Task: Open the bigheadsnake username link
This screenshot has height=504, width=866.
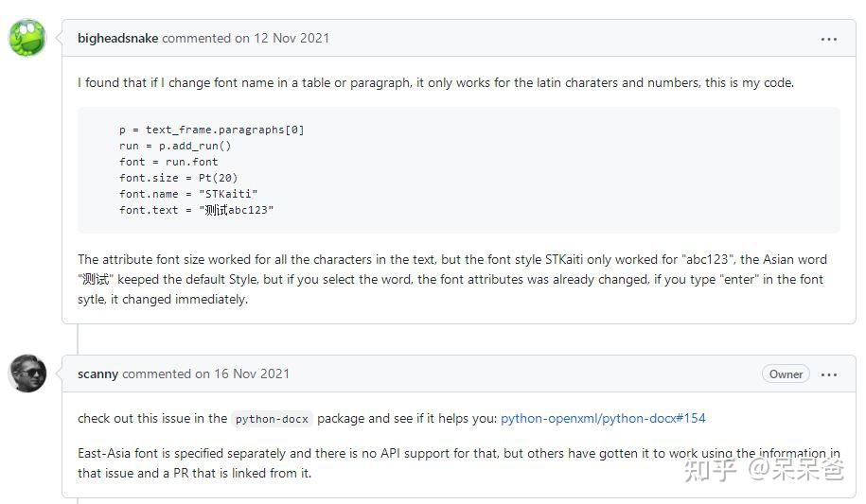Action: (118, 39)
